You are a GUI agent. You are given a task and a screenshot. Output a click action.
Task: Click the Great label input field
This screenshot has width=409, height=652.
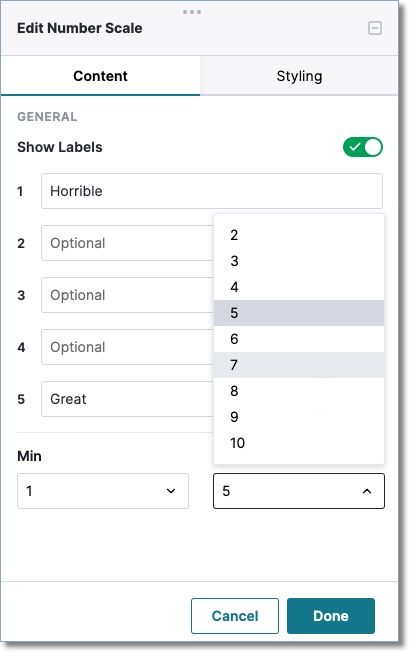127,399
